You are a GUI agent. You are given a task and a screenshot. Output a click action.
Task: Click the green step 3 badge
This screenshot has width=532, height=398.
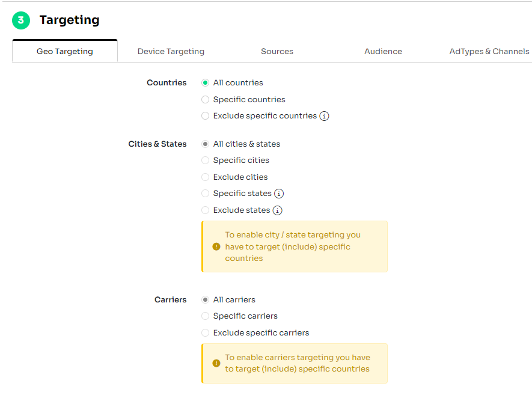[x=21, y=20]
